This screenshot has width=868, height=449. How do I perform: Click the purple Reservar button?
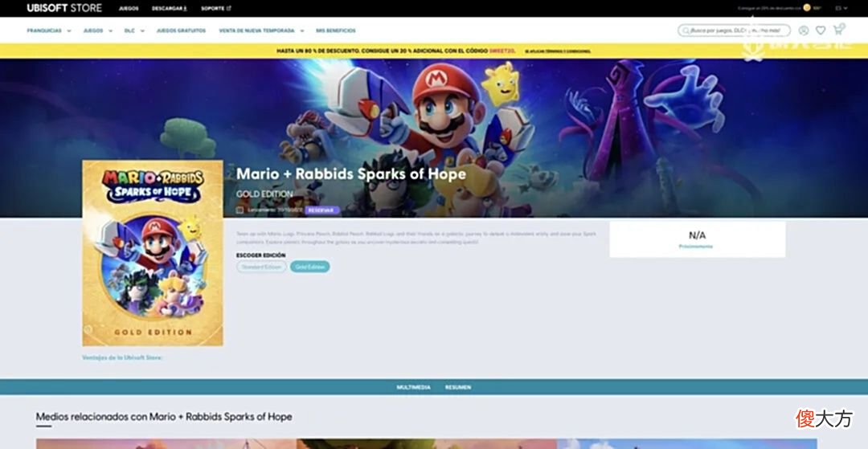tap(322, 210)
